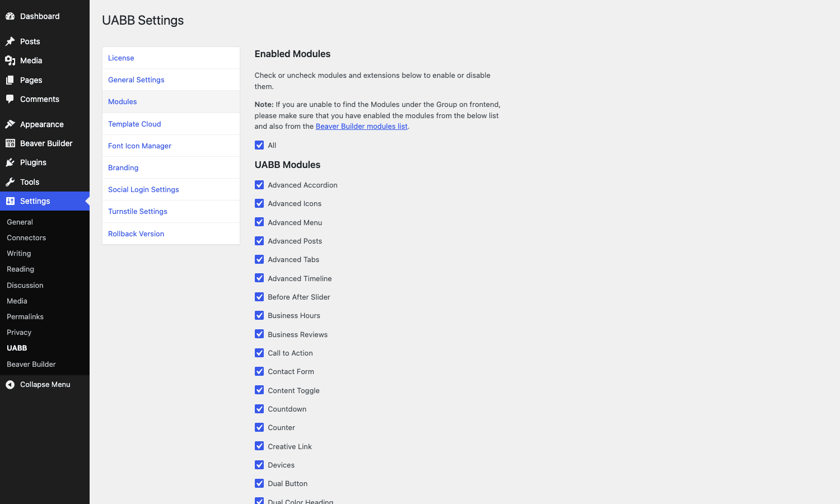Toggle the Advanced Tabs checkbox
840x504 pixels.
click(x=259, y=259)
